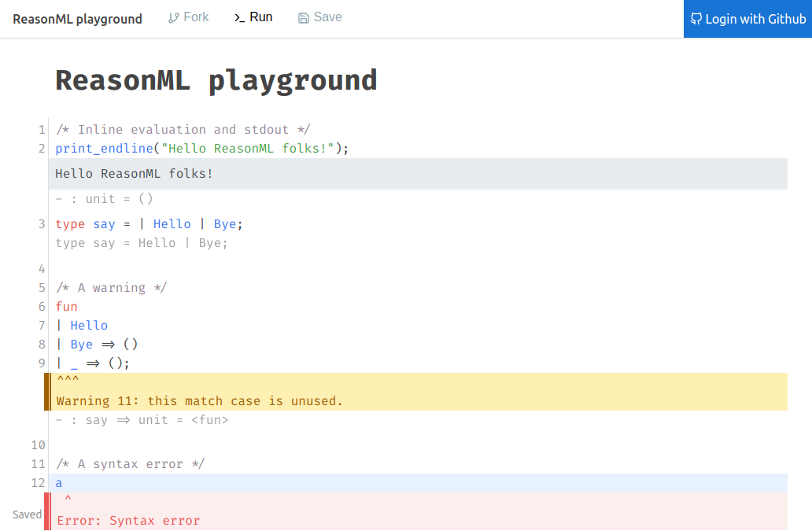Image resolution: width=812 pixels, height=531 pixels.
Task: Click the comment 'Inline evaluation and stdout'
Action: pos(183,129)
